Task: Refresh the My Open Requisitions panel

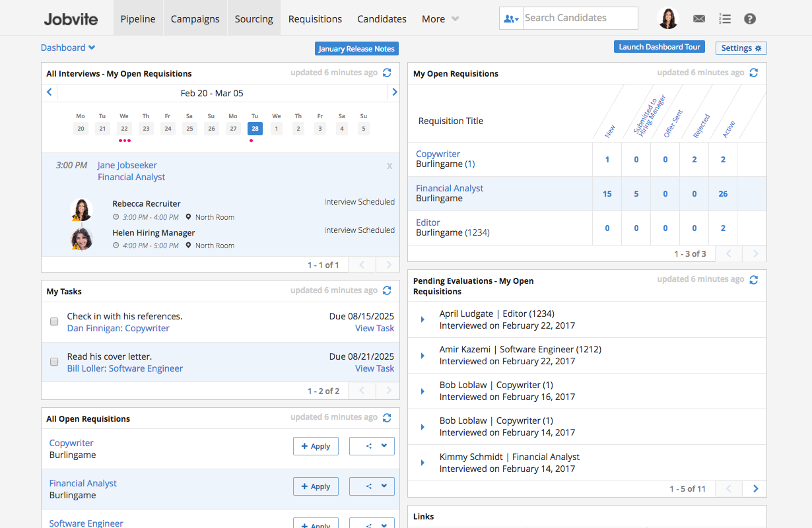Action: [754, 74]
